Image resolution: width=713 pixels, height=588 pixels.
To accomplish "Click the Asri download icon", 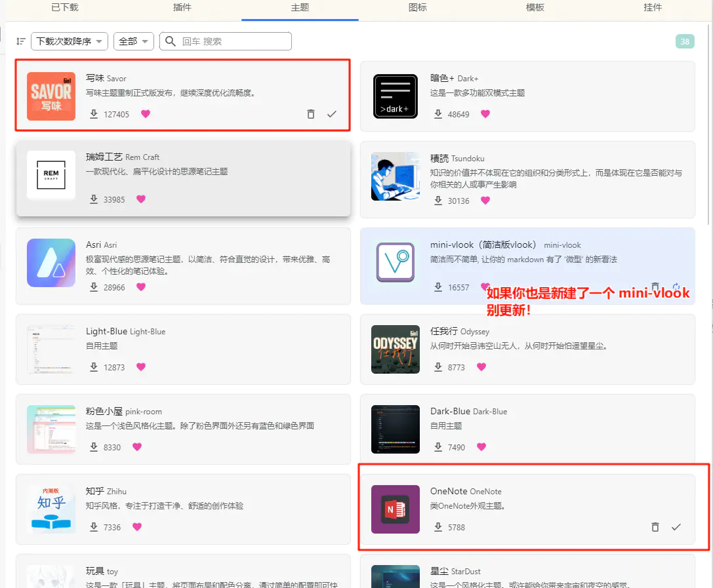I will point(94,287).
